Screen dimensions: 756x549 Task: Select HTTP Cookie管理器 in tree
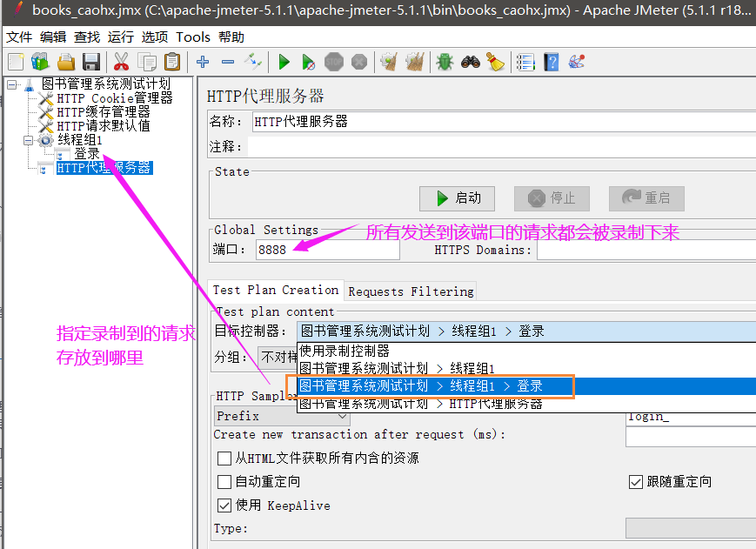[x=115, y=98]
